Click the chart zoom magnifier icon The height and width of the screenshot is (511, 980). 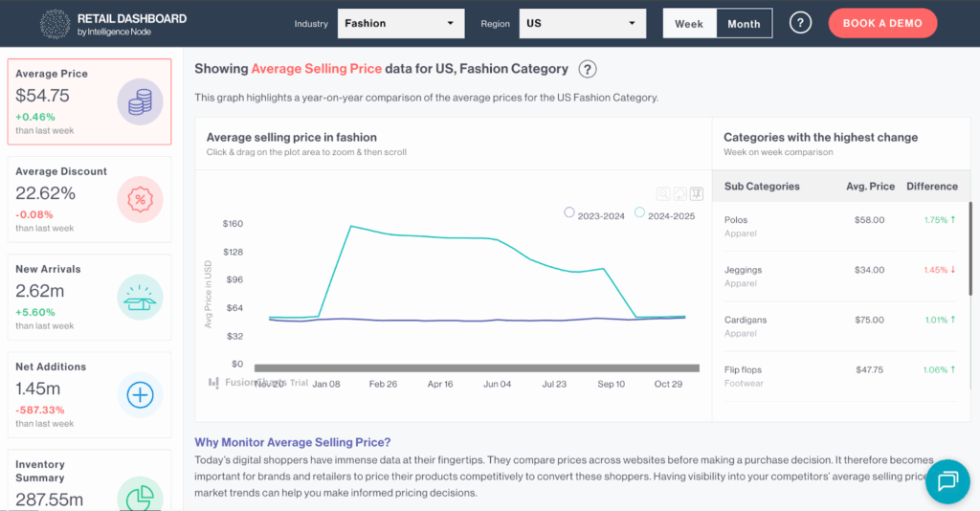click(663, 193)
